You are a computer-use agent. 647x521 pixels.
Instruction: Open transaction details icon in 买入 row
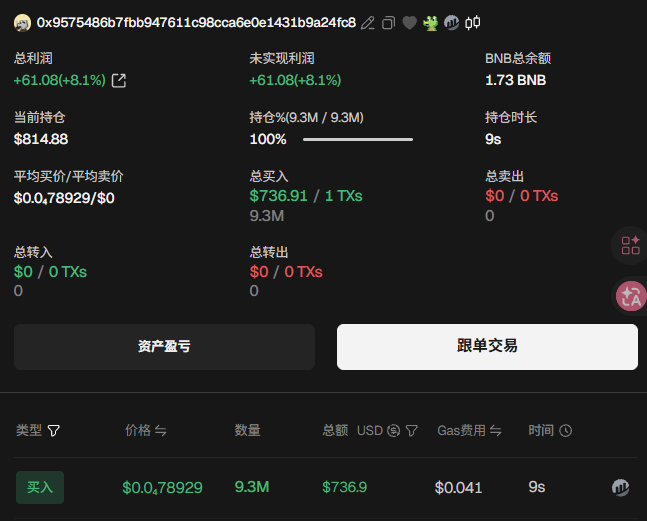point(620,488)
